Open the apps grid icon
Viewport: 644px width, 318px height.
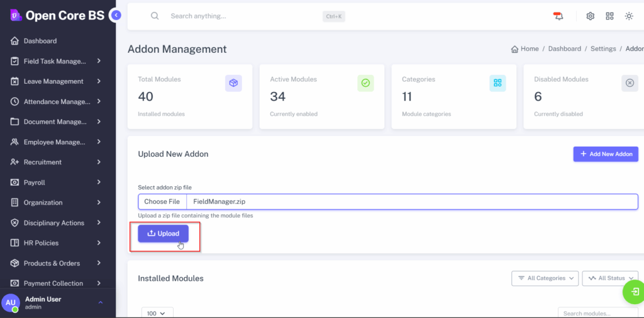(609, 16)
